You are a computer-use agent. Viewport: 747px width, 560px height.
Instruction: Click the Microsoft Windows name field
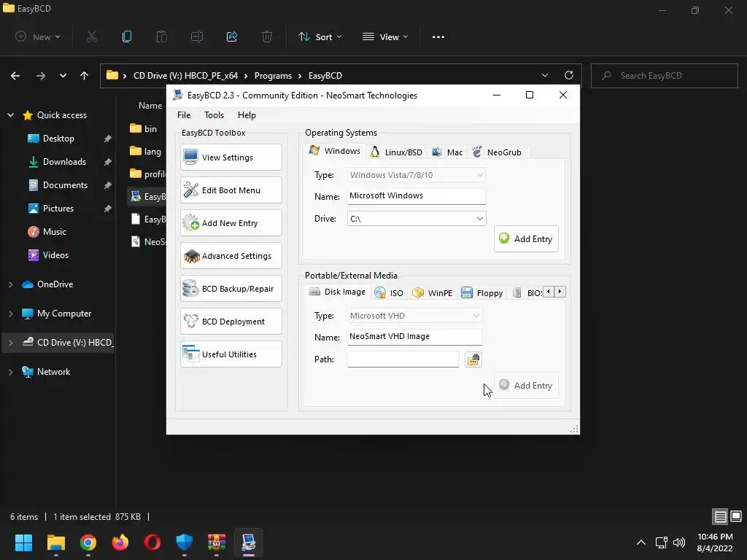tap(417, 195)
